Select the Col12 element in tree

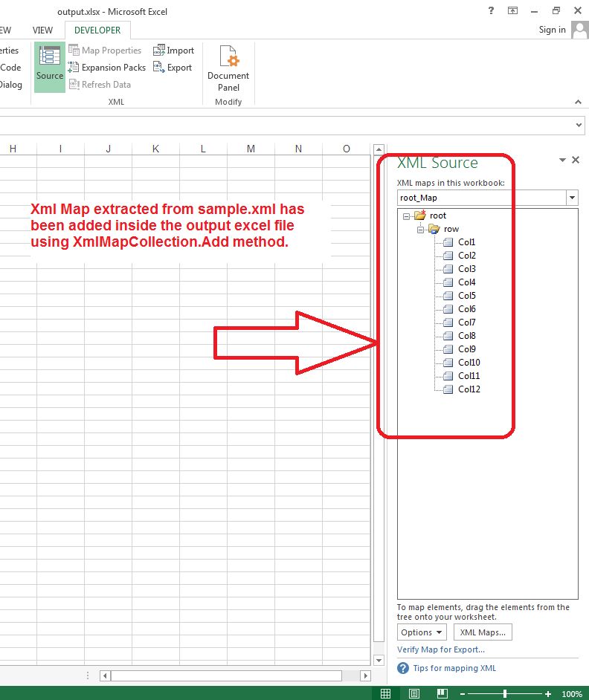pos(469,389)
